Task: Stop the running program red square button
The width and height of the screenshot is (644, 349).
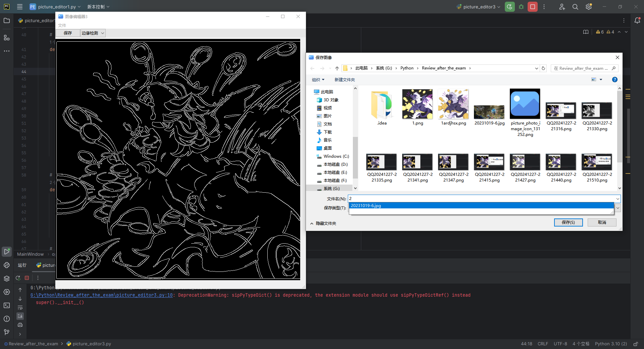Action: 533,7
